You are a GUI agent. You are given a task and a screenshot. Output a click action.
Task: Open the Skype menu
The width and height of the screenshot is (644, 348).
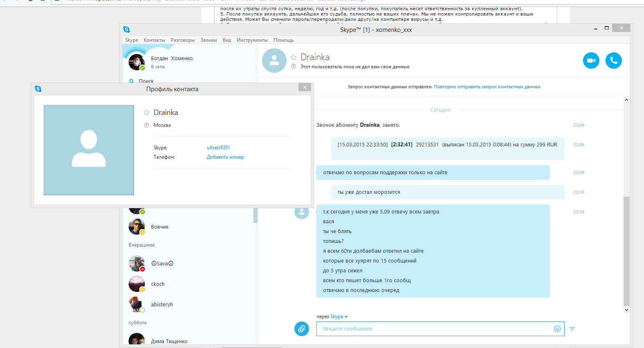(x=131, y=40)
